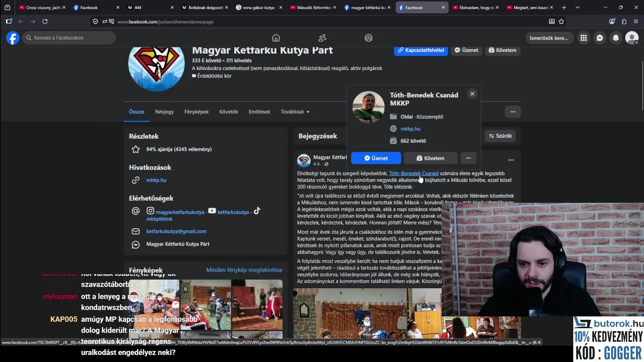Open the Facebook menu grid icon
The height and width of the screenshot is (362, 644).
click(584, 38)
